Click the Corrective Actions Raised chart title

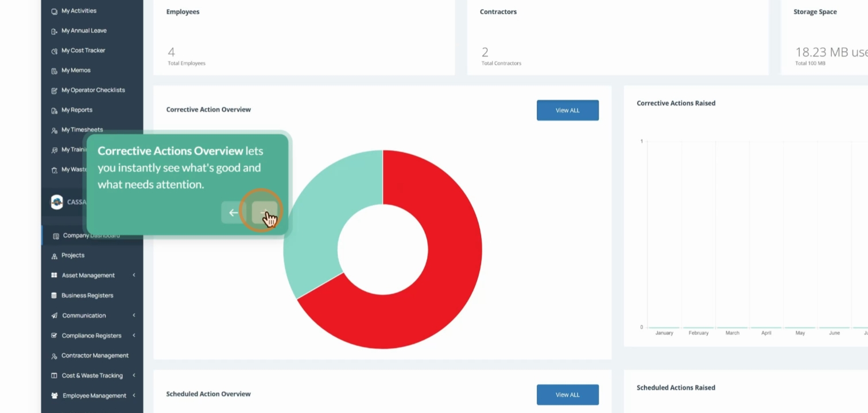[676, 103]
